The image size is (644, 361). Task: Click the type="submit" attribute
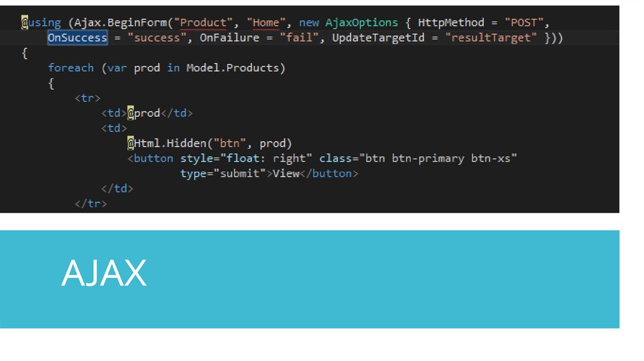tap(219, 174)
